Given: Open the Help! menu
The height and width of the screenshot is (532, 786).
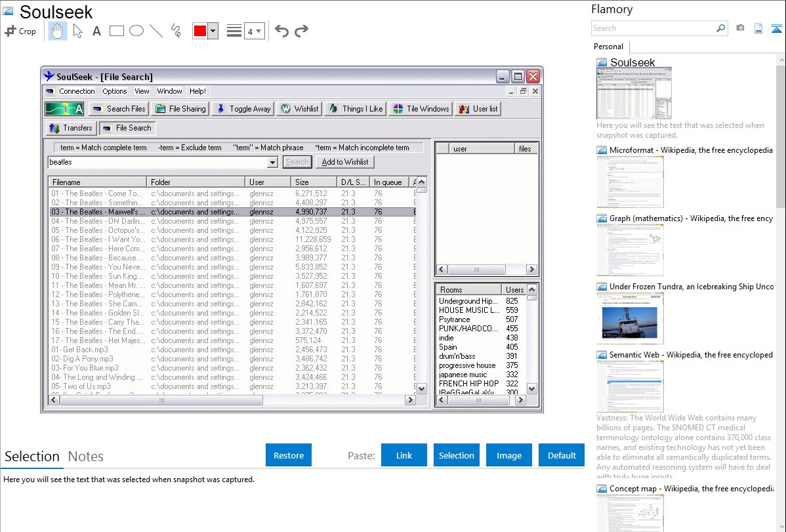Looking at the screenshot, I should coord(197,91).
